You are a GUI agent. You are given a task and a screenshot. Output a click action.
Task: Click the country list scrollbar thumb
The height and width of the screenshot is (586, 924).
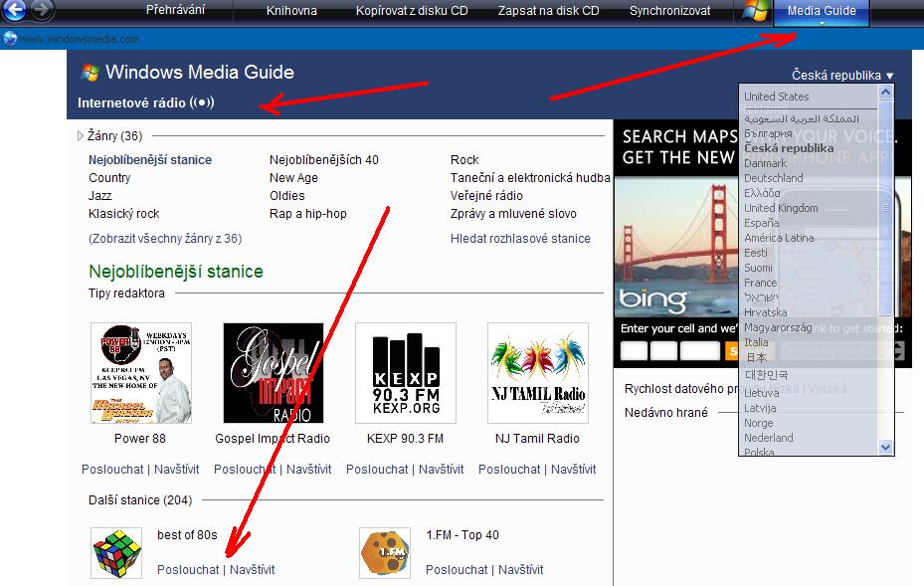pos(885,208)
